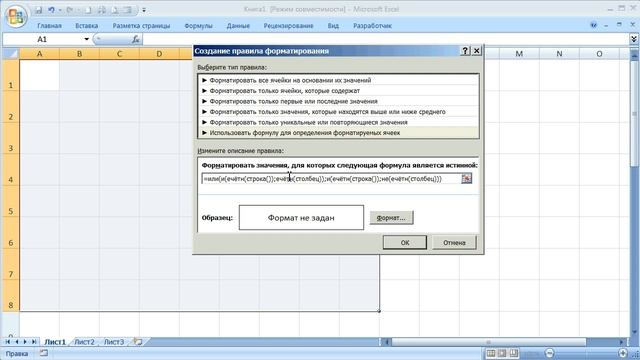
Task: Select rule type about выше или ниже среднего
Action: pos(338,112)
